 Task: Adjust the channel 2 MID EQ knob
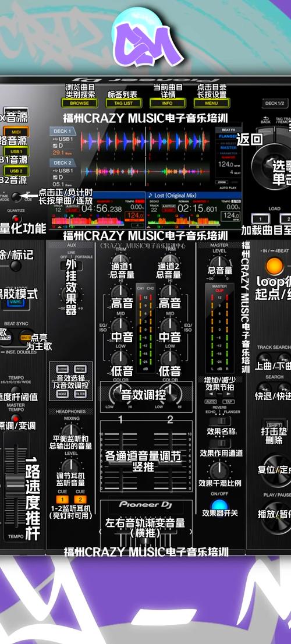tap(169, 325)
